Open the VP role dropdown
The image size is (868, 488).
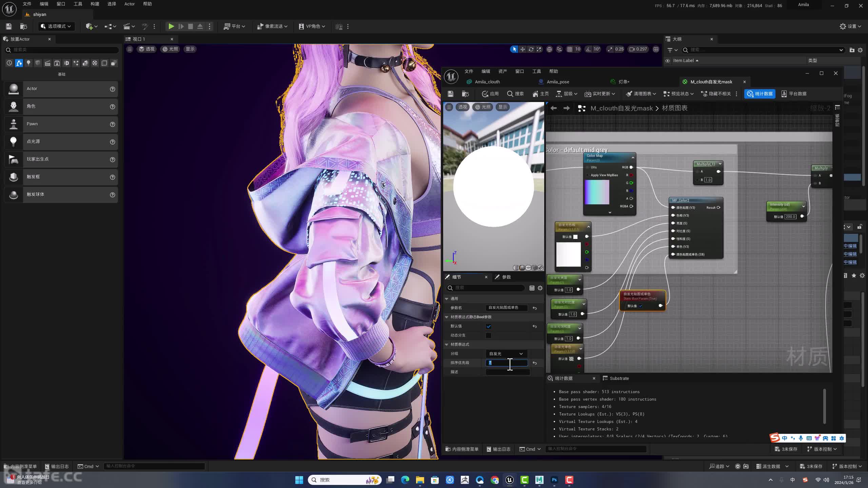tap(312, 26)
